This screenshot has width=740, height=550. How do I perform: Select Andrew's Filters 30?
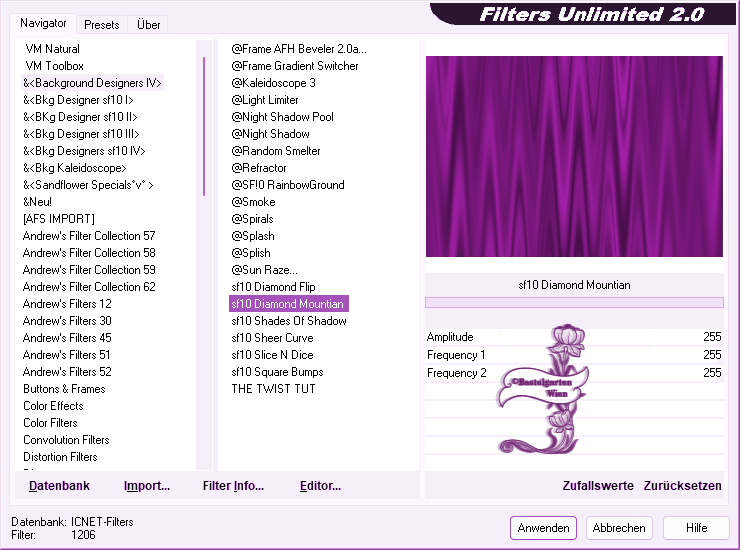(x=67, y=321)
